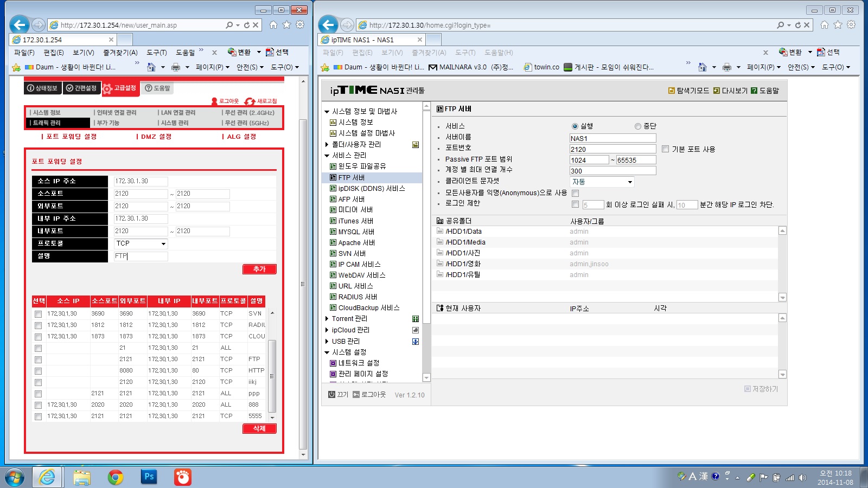This screenshot has height=488, width=868.
Task: Expand the 폴더/사용자 관리 tree node
Action: point(327,145)
